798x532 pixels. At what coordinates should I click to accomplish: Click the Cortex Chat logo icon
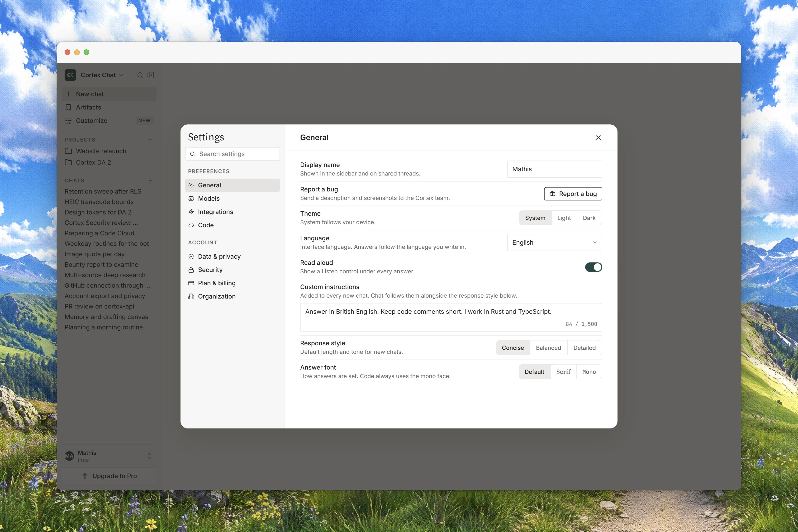pos(70,75)
